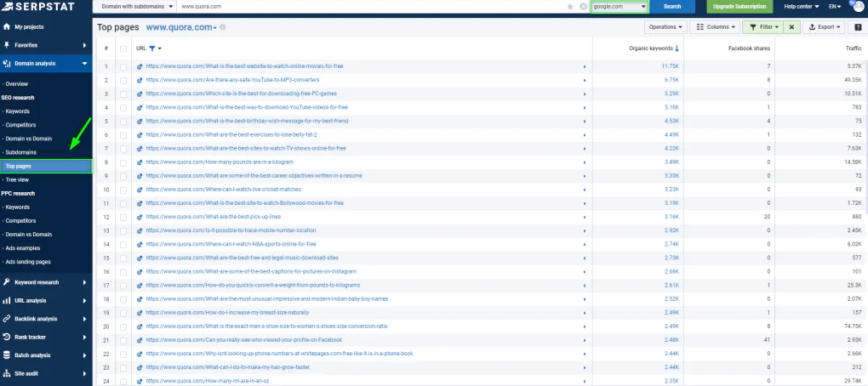Click info icon next to www.quora.com title
The width and height of the screenshot is (868, 386).
223,27
